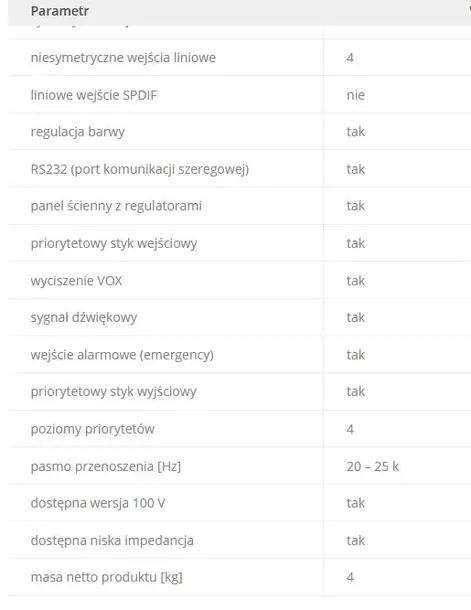Click the panel ścienny z regulatorami label

116,206
